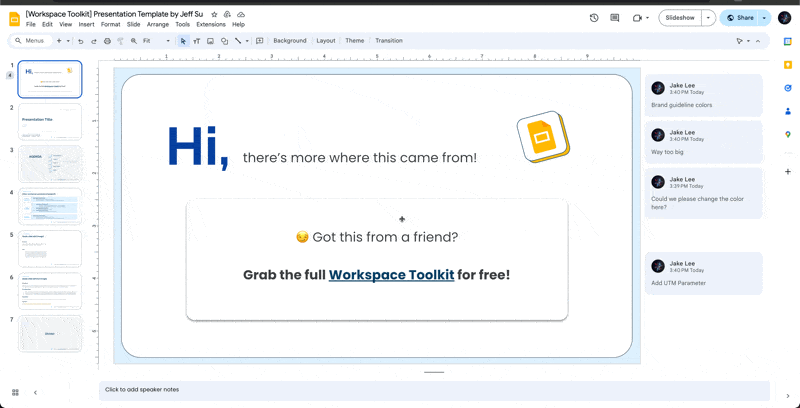Toggle the Paint format tool
Screen dimensions: 800x408
pyautogui.click(x=120, y=41)
